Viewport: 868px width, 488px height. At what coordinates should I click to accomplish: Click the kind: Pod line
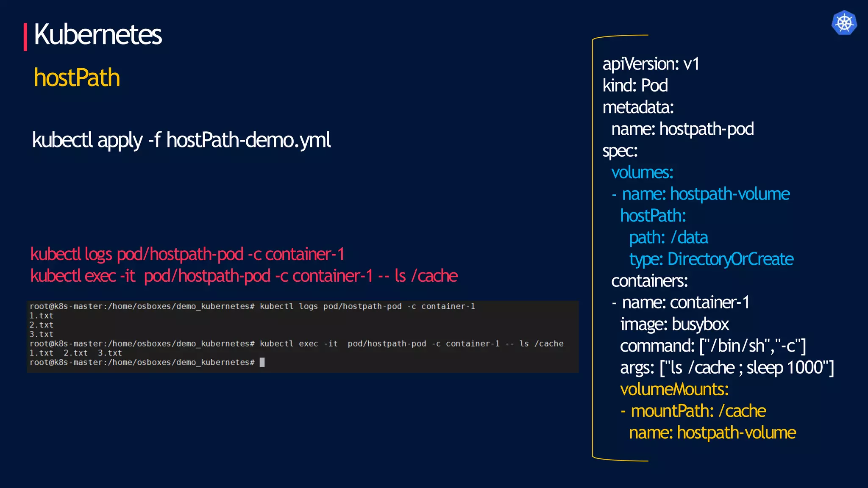tap(635, 86)
